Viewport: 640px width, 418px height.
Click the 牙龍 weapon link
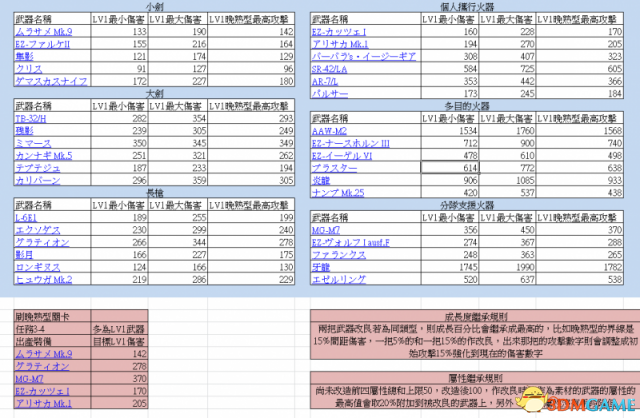tap(321, 267)
